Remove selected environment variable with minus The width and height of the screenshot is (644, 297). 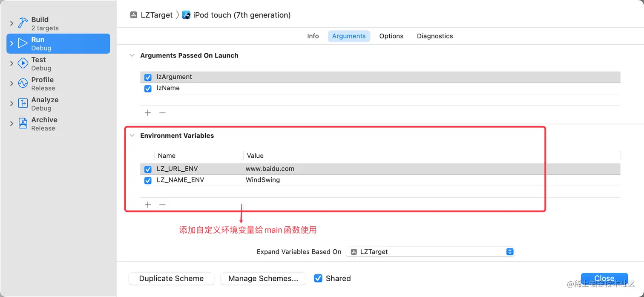point(162,205)
